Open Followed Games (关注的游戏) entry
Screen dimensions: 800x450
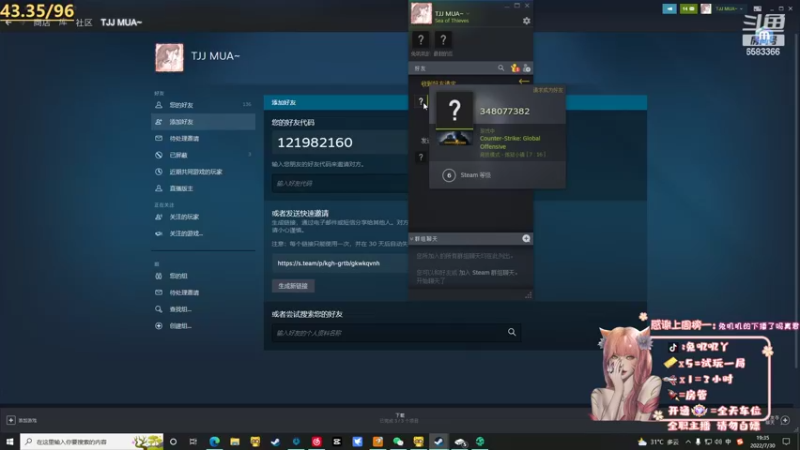(x=203, y=233)
